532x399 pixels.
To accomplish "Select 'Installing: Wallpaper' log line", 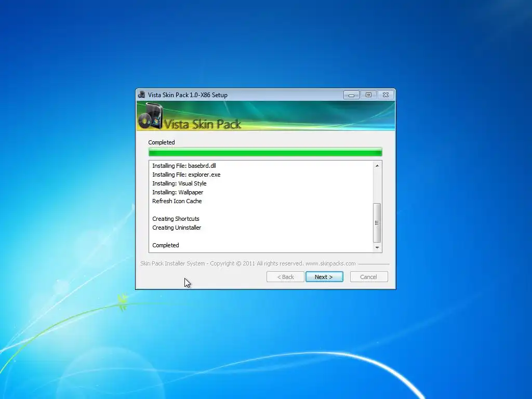I will click(x=178, y=192).
